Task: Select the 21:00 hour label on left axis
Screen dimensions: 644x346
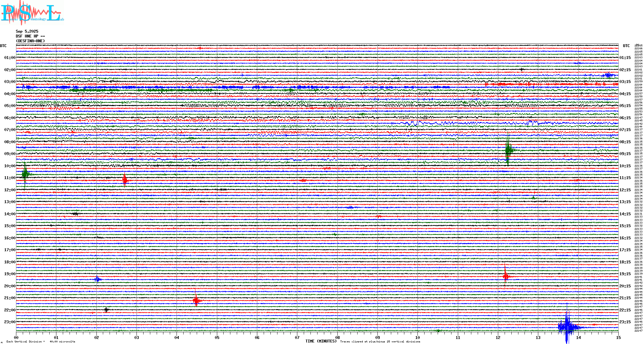Action: click(10, 298)
